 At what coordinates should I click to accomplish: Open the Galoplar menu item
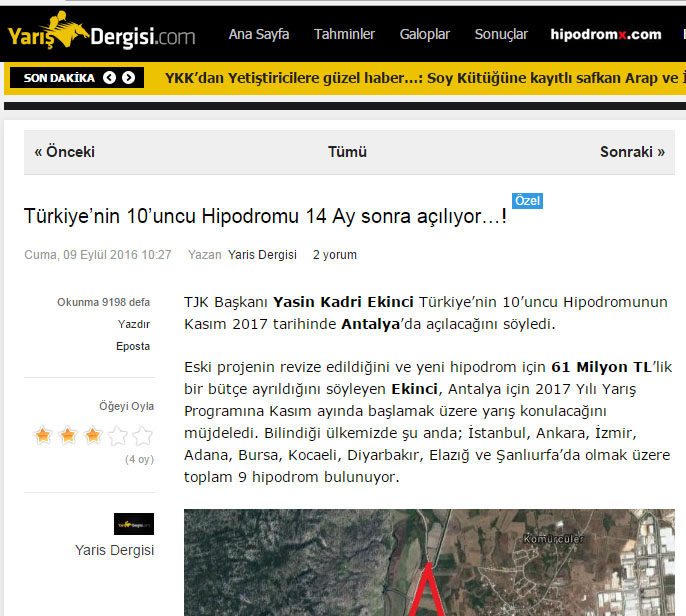(x=424, y=34)
